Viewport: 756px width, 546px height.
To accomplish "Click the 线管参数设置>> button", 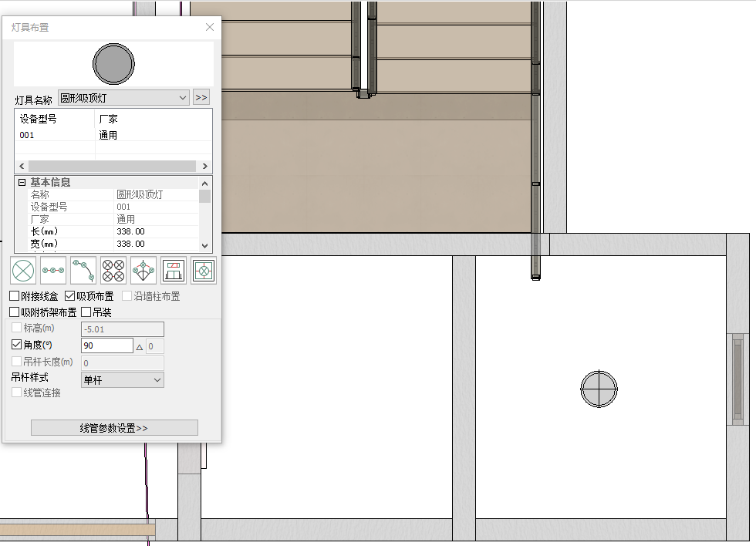I will [114, 428].
